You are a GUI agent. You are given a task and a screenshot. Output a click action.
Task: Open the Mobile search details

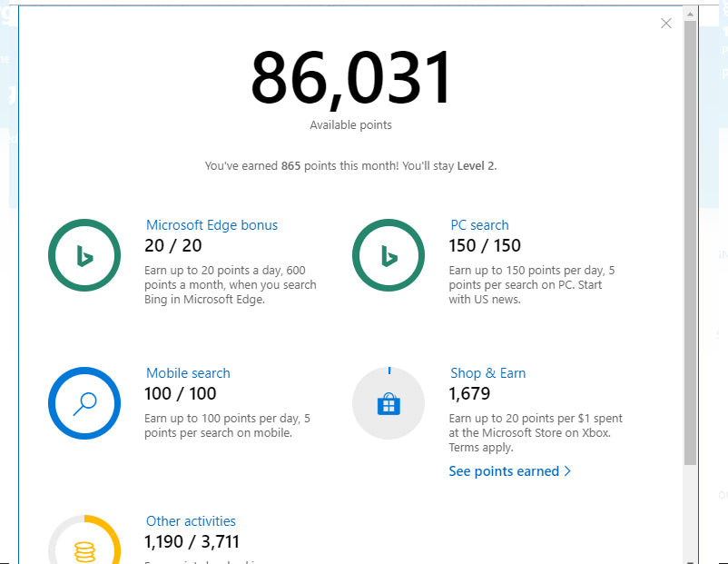click(188, 372)
